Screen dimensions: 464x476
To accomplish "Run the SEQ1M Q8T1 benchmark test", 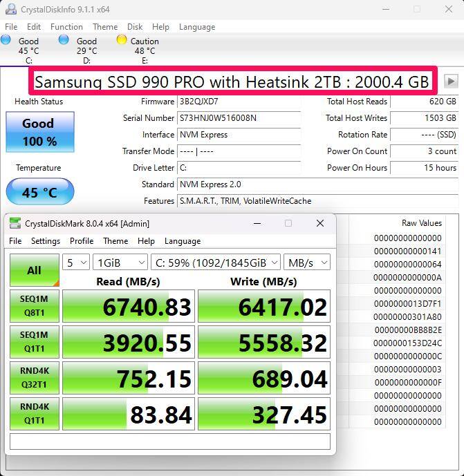I will pyautogui.click(x=34, y=307).
